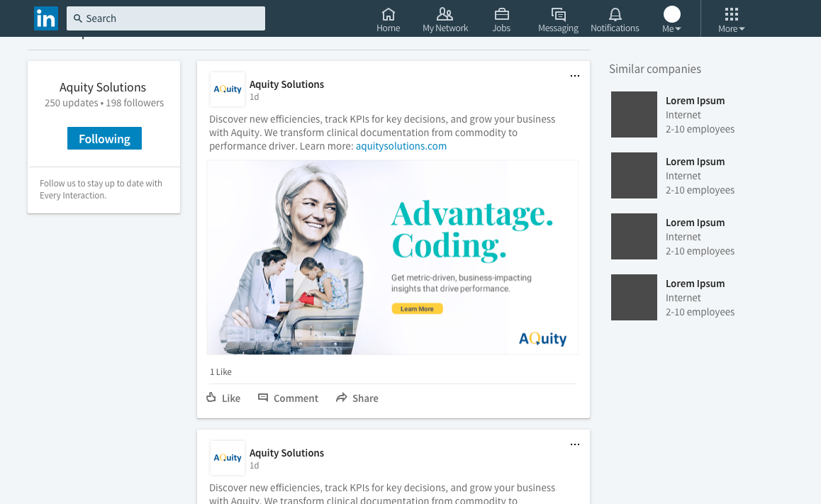Click Aquity logo in ad image corner
Viewport: 821px width, 504px height.
click(x=542, y=339)
